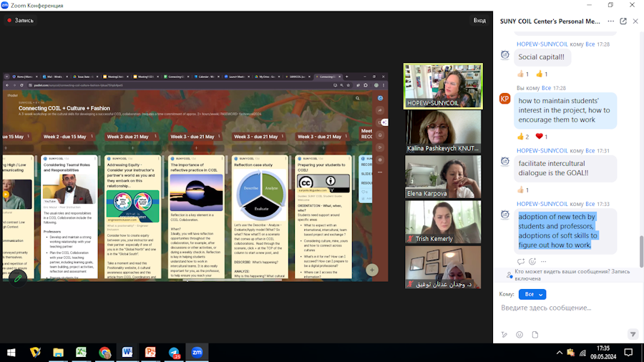The image size is (644, 362).
Task: Toggle first thumbs-up under Social capital message
Action: tap(523, 74)
